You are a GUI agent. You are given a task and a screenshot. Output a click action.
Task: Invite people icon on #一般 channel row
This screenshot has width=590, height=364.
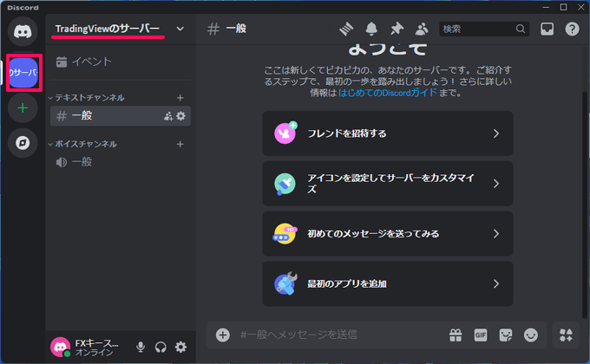coord(168,116)
